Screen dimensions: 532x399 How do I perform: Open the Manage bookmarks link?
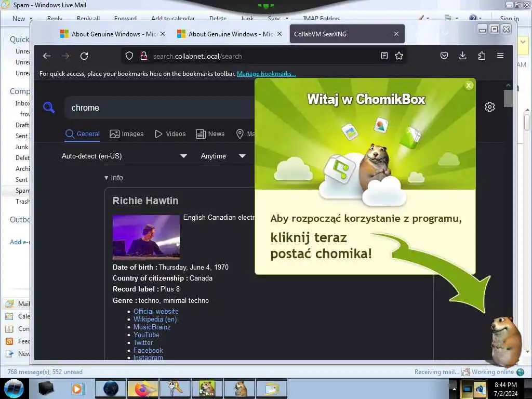coord(267,74)
